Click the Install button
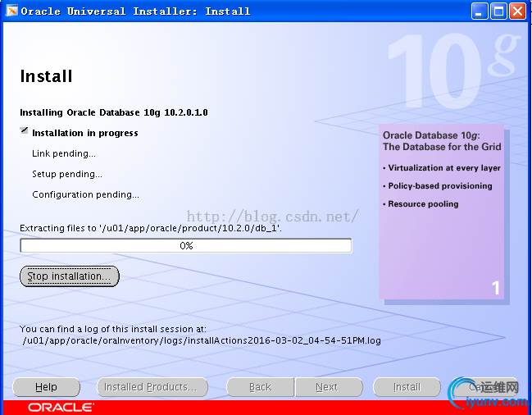 coord(407,387)
